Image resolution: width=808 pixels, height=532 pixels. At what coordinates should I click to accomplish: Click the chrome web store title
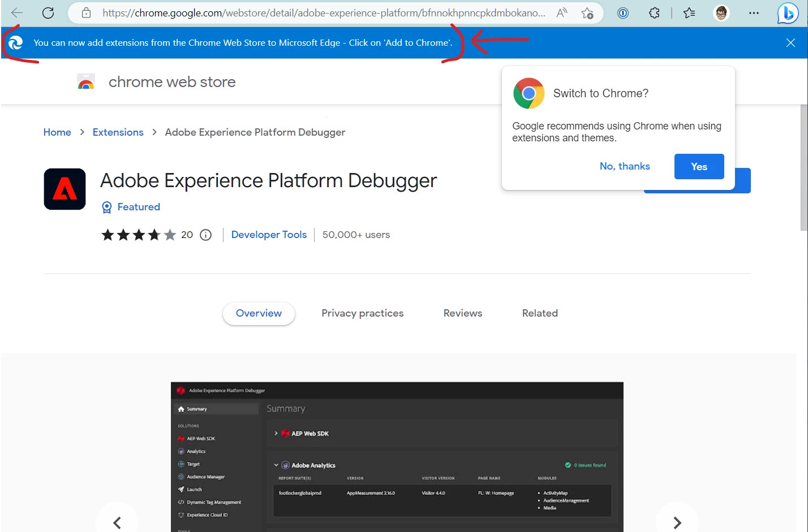point(172,82)
